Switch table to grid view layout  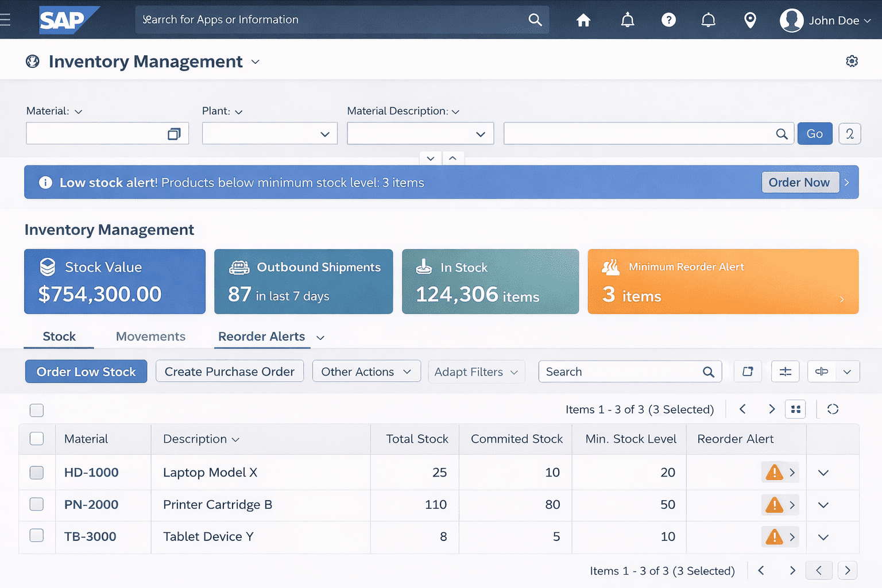tap(796, 409)
